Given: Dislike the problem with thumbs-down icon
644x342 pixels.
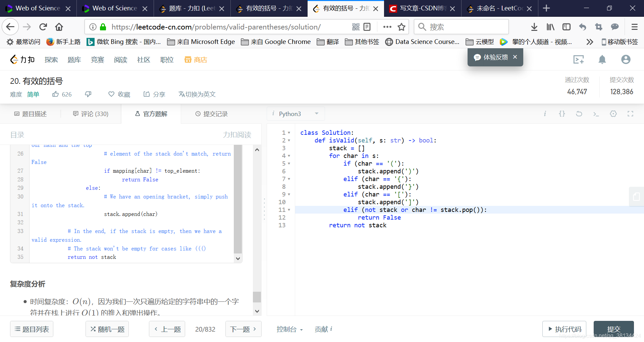Looking at the screenshot, I should [88, 94].
